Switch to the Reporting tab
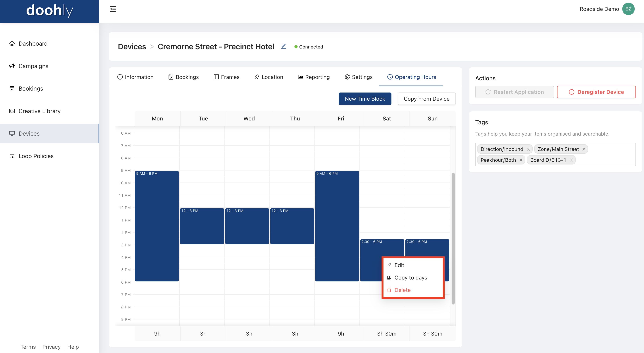This screenshot has height=353, width=644. tap(313, 77)
